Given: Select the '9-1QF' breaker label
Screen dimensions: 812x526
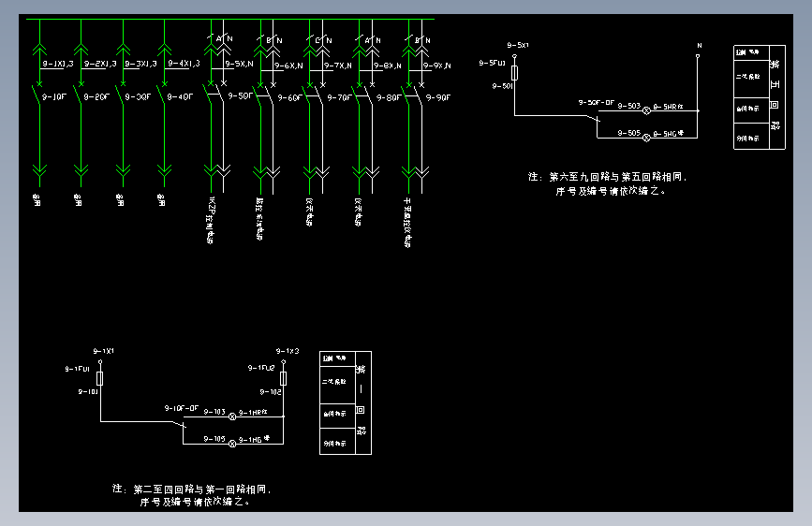Looking at the screenshot, I should tap(54, 96).
